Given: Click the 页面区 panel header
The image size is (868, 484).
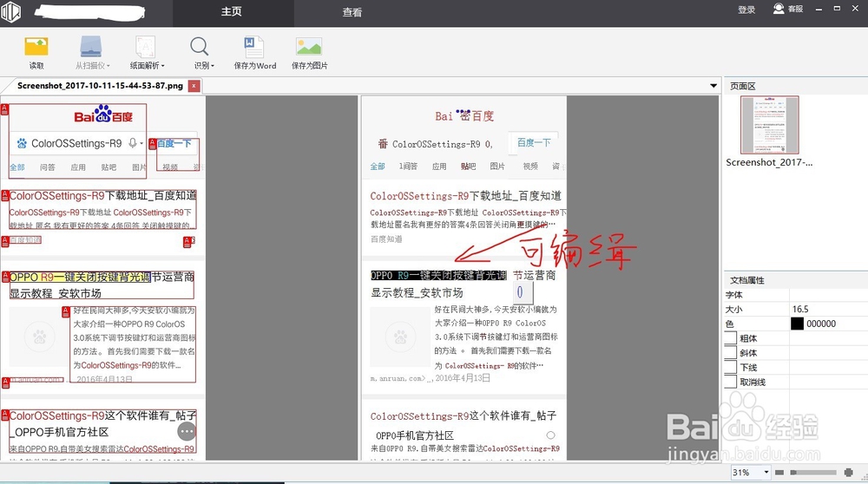Looking at the screenshot, I should click(743, 86).
